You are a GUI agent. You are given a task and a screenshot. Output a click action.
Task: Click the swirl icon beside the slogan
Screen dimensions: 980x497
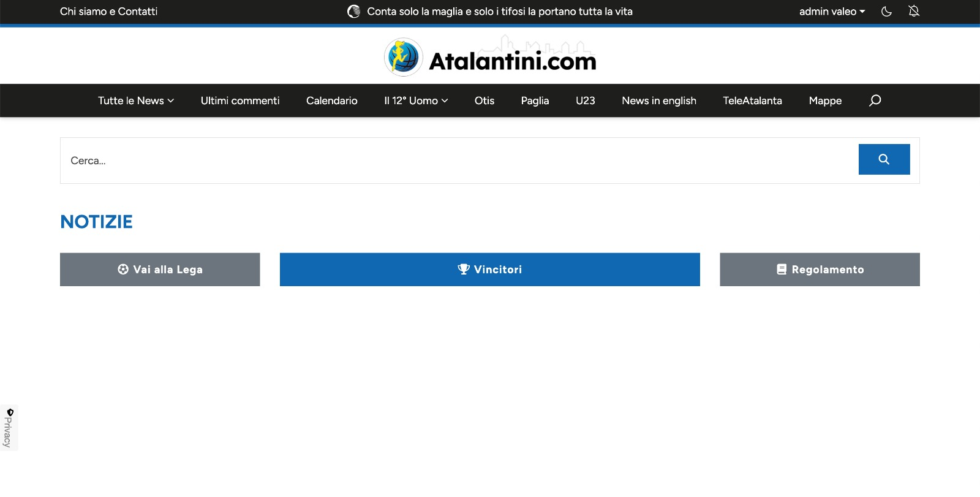[x=353, y=12]
